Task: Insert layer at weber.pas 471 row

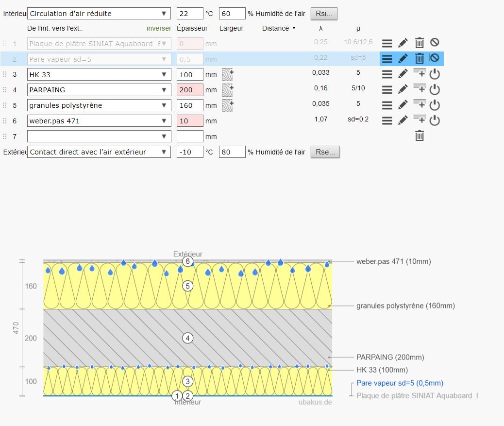Action: (x=420, y=120)
